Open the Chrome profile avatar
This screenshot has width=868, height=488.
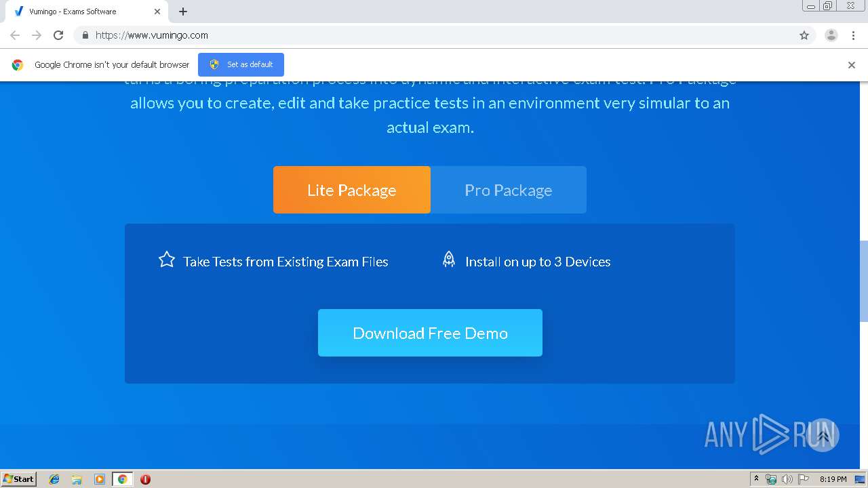831,35
